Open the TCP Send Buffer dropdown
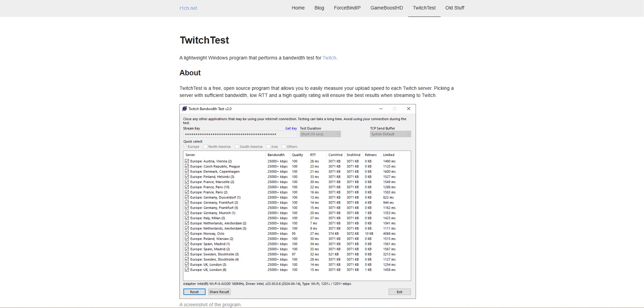644x308 pixels. coord(390,134)
